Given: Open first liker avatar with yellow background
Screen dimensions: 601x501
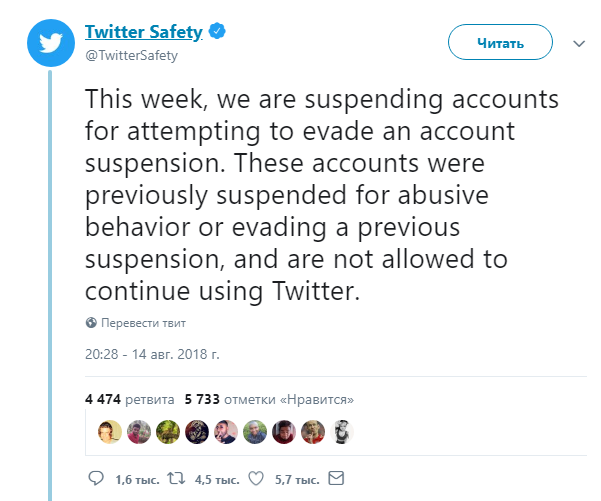Looking at the screenshot, I should point(109,431).
